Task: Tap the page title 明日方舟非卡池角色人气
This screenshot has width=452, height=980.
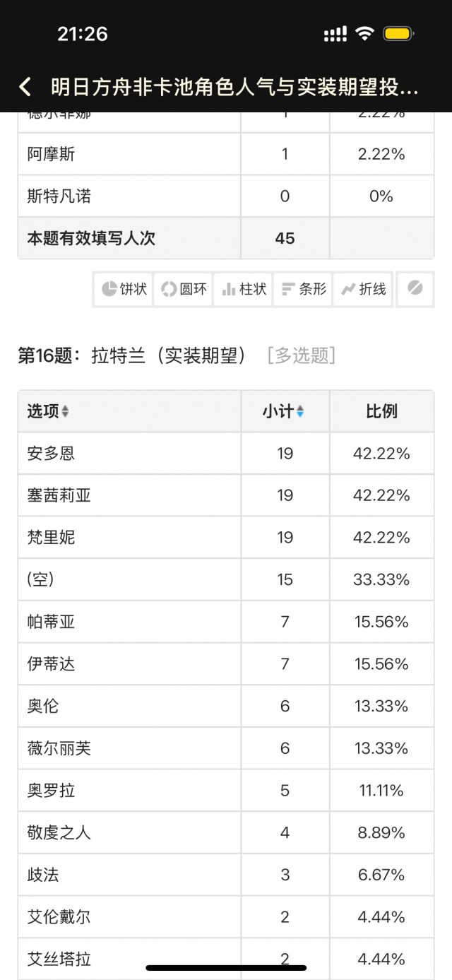Action: pyautogui.click(x=234, y=87)
